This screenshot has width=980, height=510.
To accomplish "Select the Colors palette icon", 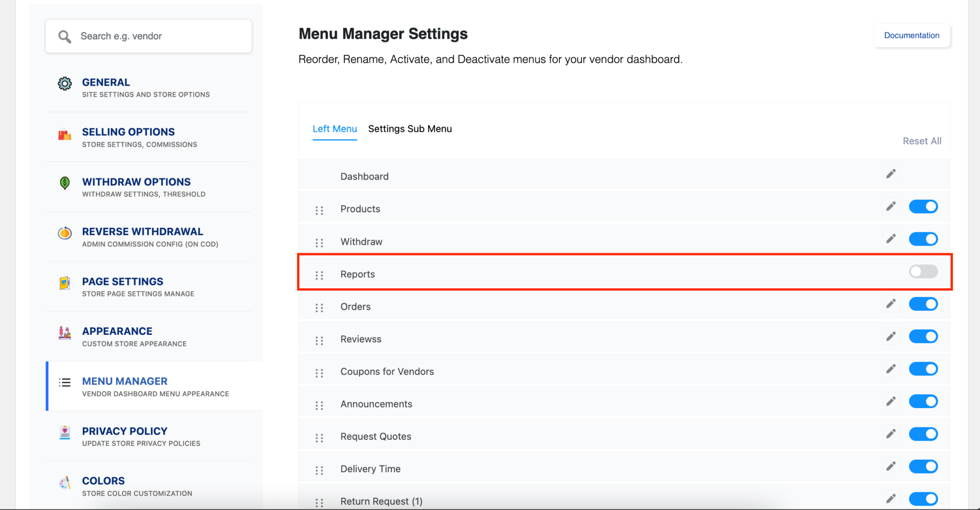I will click(x=65, y=482).
